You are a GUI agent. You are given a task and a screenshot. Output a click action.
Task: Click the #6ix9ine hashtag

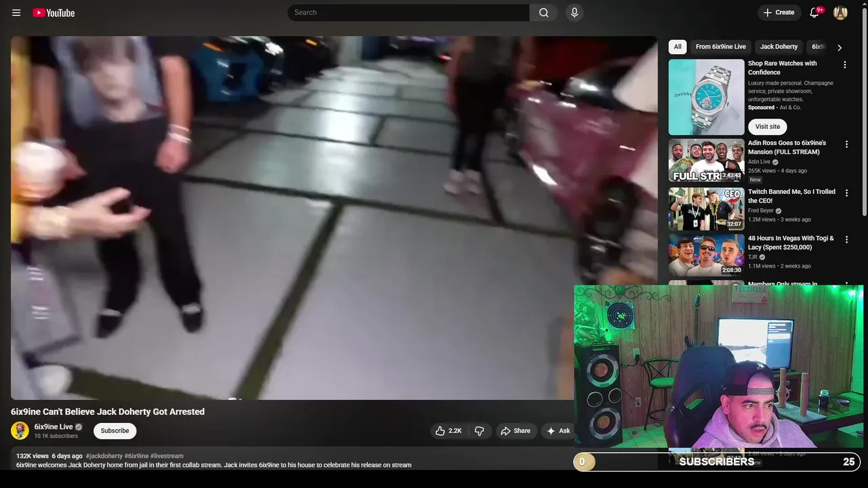136,456
